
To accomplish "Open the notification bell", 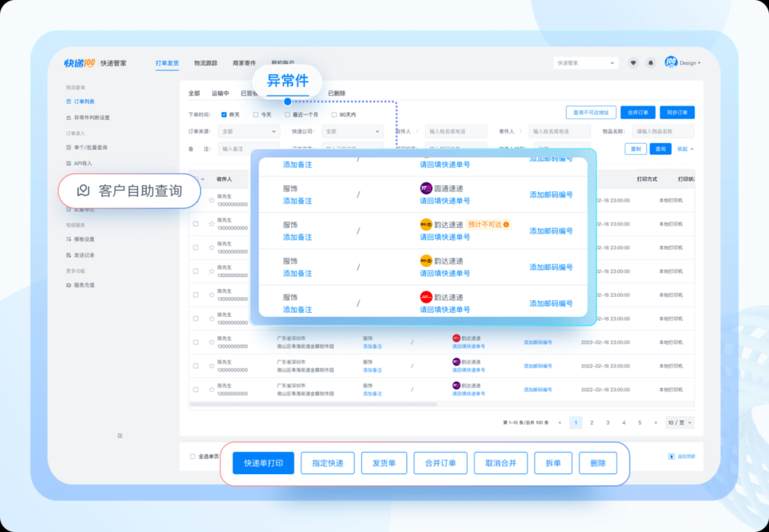I will [x=651, y=63].
